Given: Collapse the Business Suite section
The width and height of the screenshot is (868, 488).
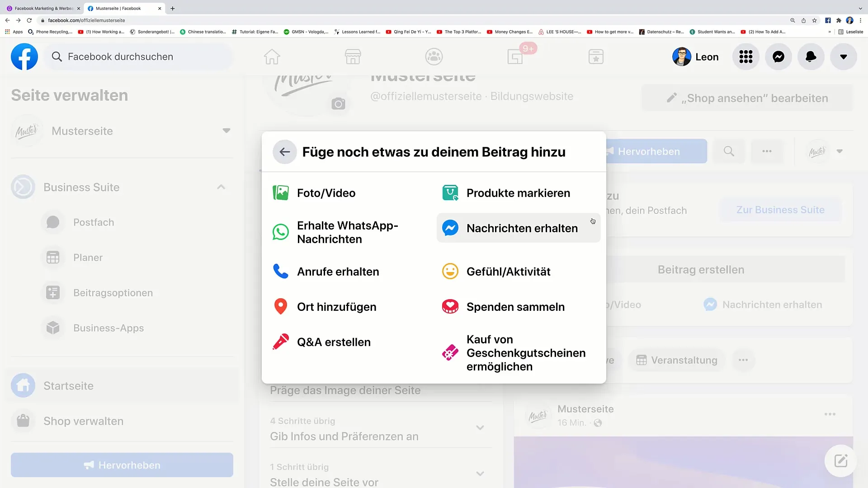Looking at the screenshot, I should pos(221,187).
